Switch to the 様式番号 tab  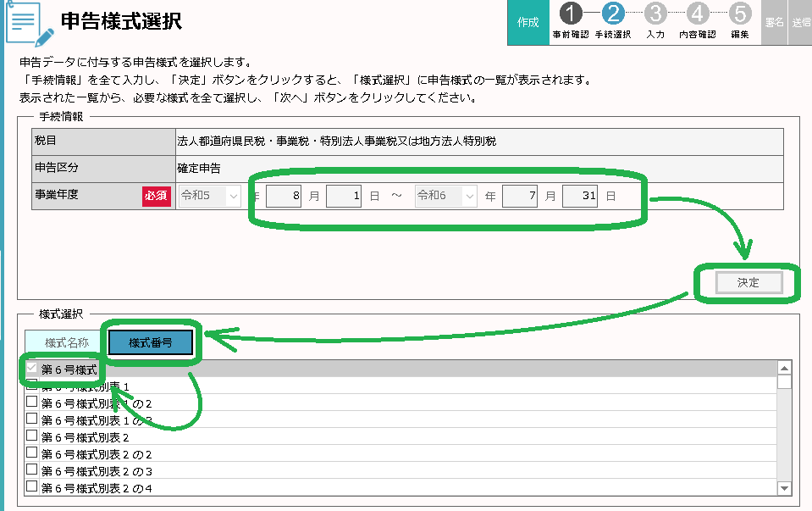coord(151,343)
